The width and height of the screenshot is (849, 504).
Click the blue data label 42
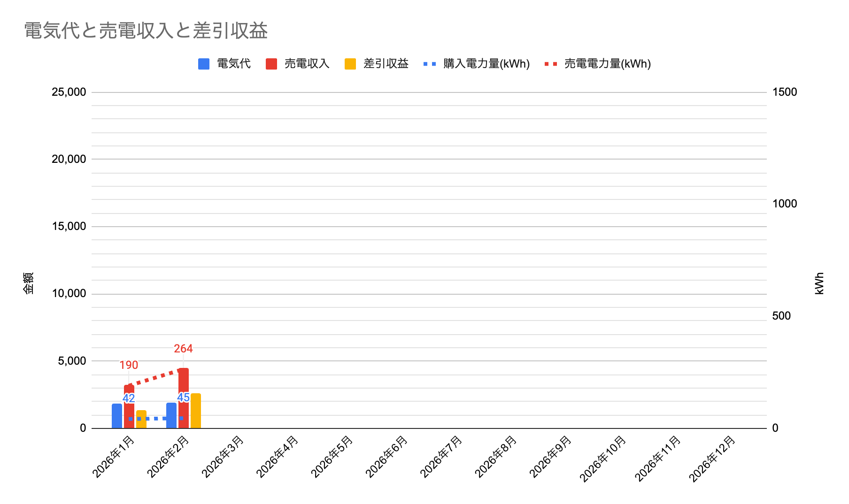coord(129,398)
